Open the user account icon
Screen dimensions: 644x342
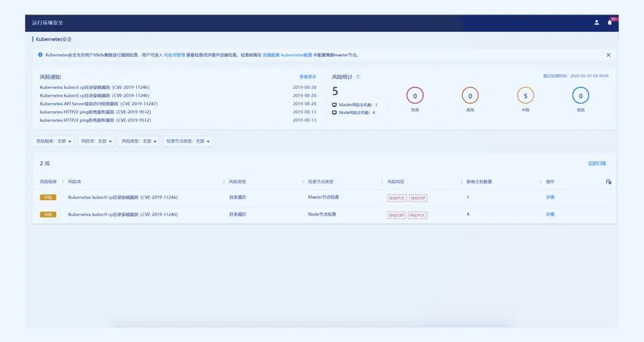click(x=596, y=23)
